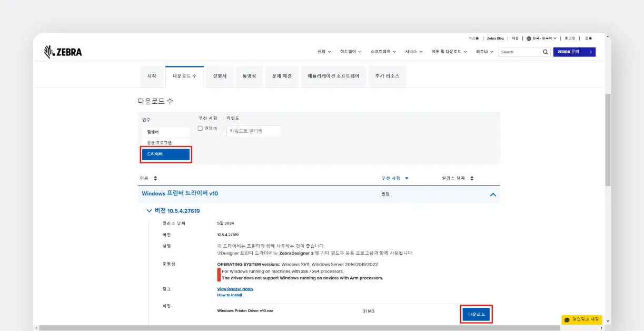
Task: Open the Zebra Blog link
Action: [495, 38]
